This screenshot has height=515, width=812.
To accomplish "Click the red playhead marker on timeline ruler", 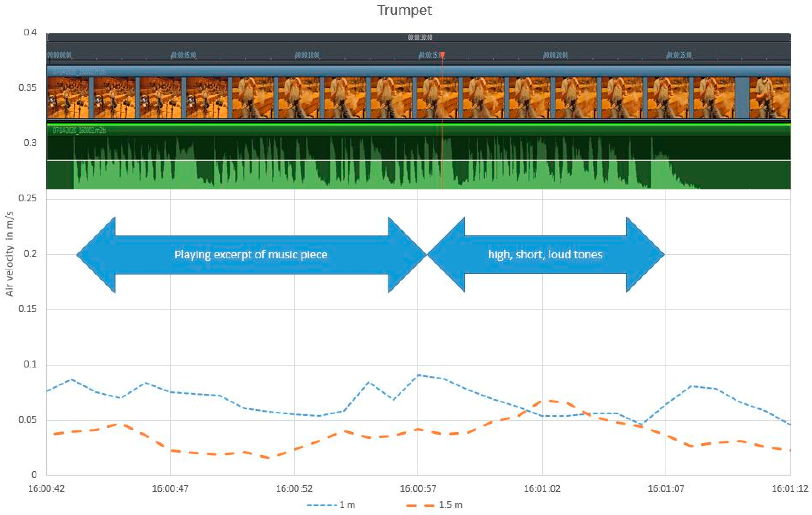I will coord(442,55).
